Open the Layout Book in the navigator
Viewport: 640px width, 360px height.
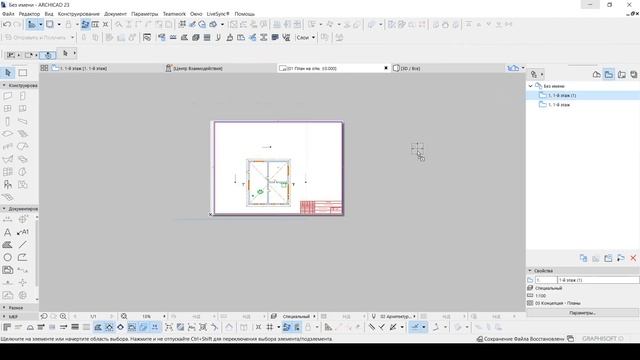pyautogui.click(x=621, y=74)
